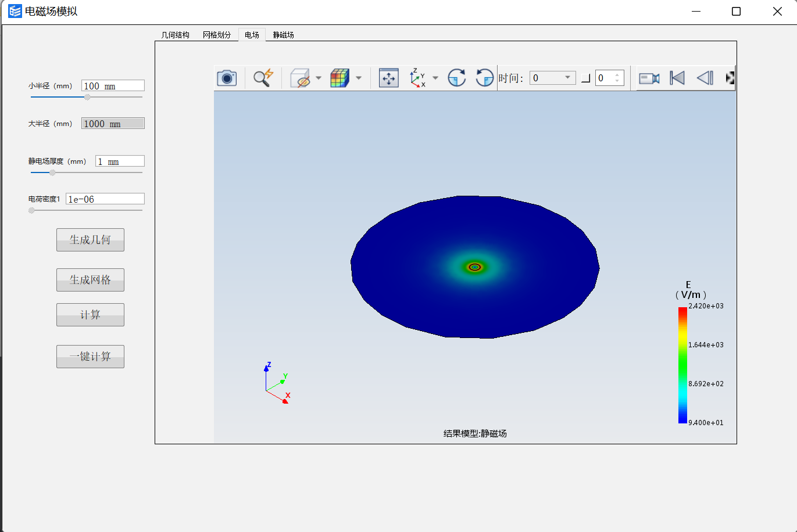Increase the frame number spinner value

coord(617,74)
